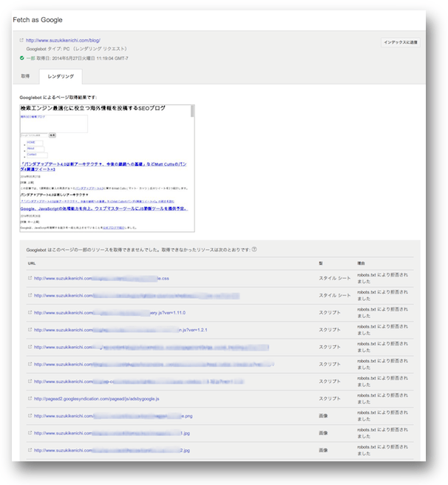Open the googlesyndication adsbygoogle.js link
This screenshot has height=485, width=448.
pyautogui.click(x=97, y=398)
